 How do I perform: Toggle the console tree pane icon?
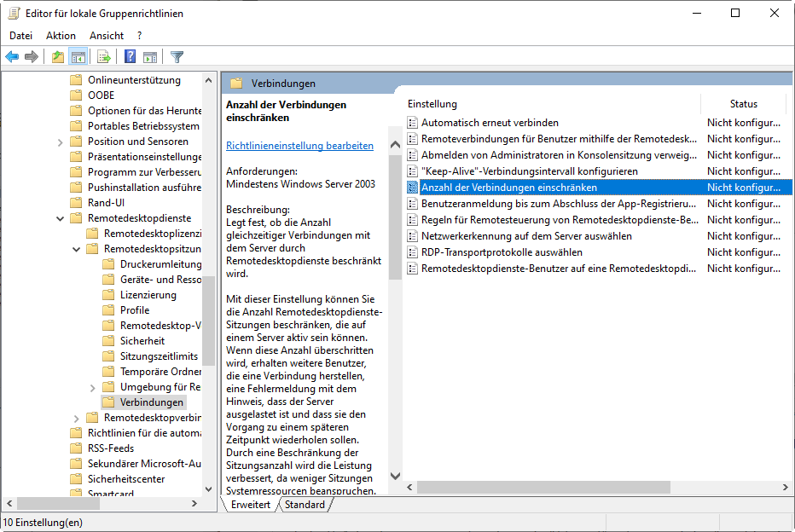coord(78,57)
